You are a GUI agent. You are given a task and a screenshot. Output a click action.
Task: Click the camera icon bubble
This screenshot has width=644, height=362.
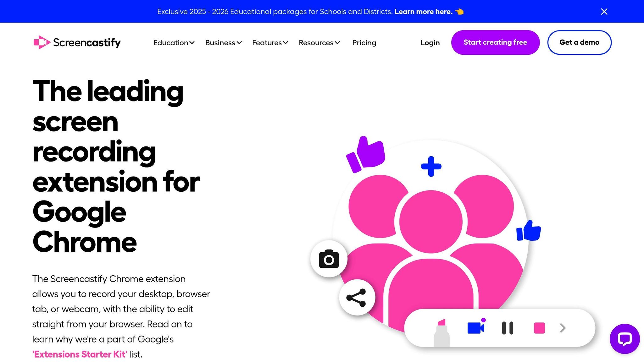pyautogui.click(x=329, y=259)
